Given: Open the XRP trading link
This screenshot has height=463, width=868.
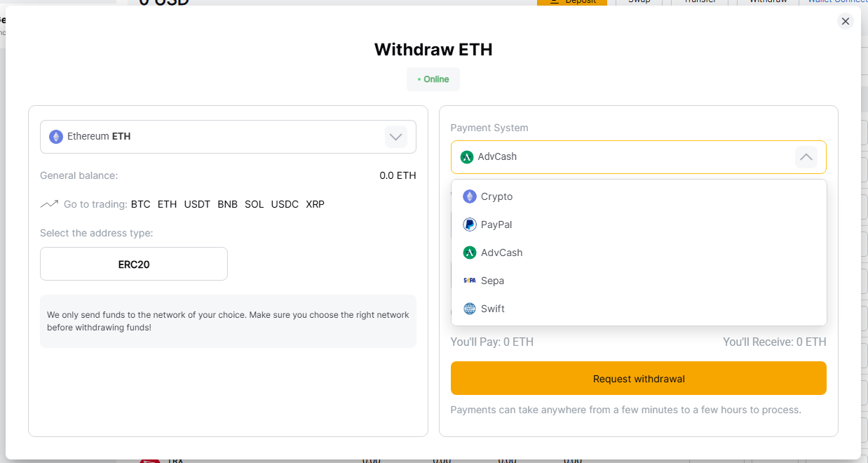Looking at the screenshot, I should pos(316,204).
